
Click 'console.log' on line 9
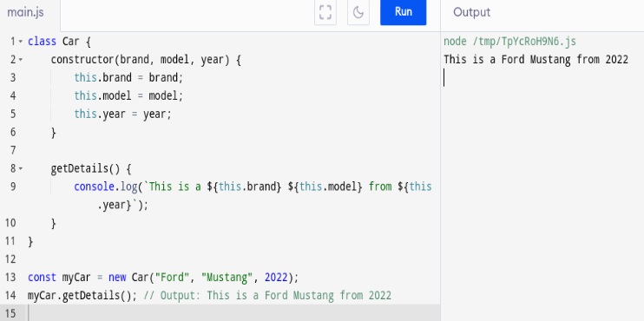click(x=106, y=187)
